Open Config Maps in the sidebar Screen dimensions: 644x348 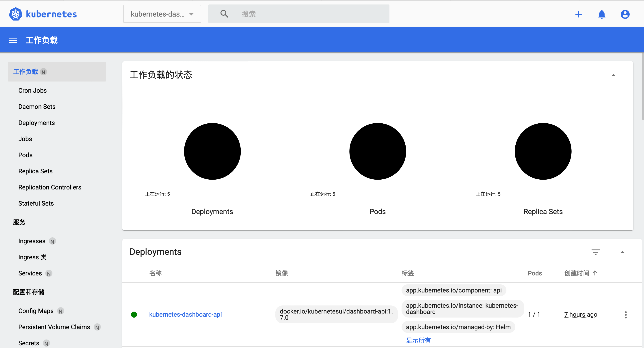[x=36, y=311]
